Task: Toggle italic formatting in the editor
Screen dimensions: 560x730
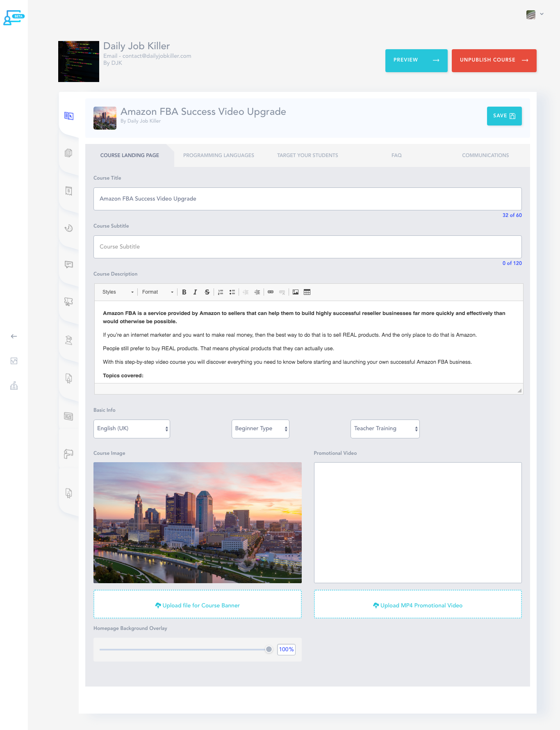Action: (195, 292)
